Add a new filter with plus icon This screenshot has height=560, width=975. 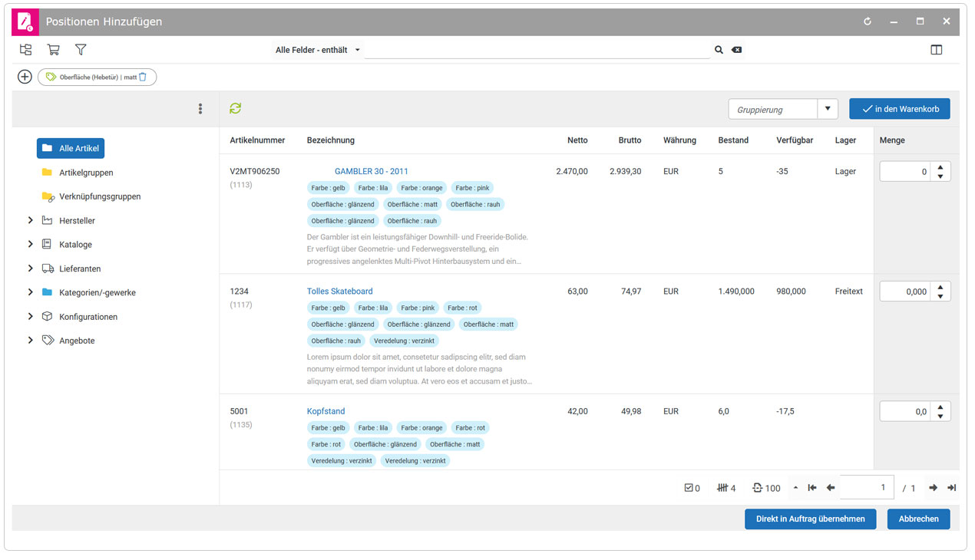click(25, 77)
